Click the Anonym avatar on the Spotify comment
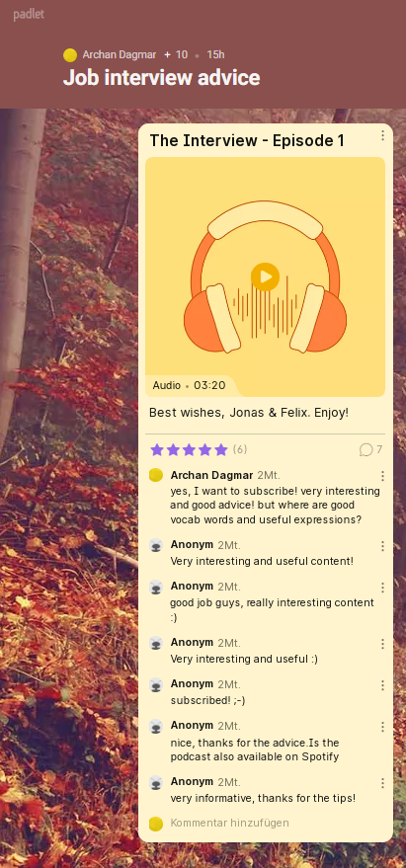406x868 pixels. [156, 727]
